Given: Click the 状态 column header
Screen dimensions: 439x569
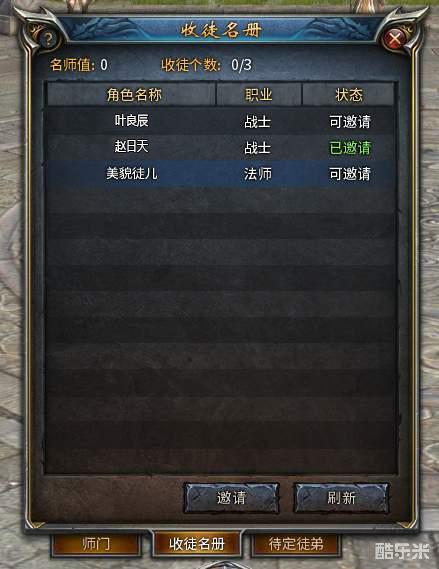Looking at the screenshot, I should click(x=349, y=95).
